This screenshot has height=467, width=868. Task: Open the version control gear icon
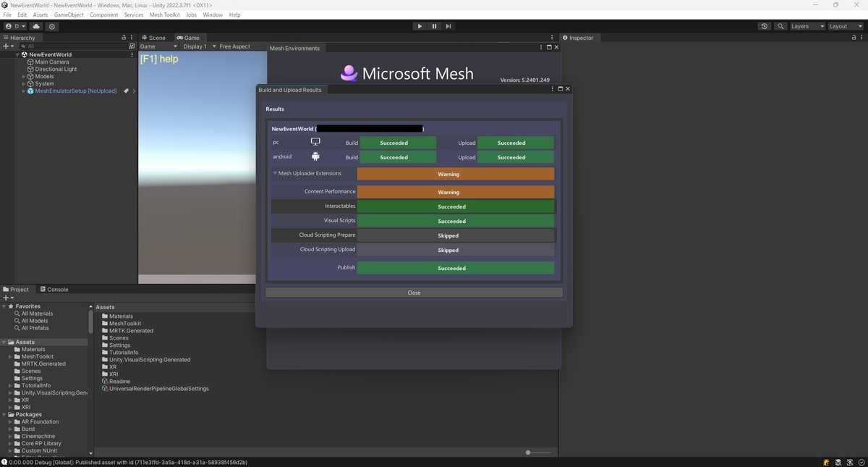[52, 26]
